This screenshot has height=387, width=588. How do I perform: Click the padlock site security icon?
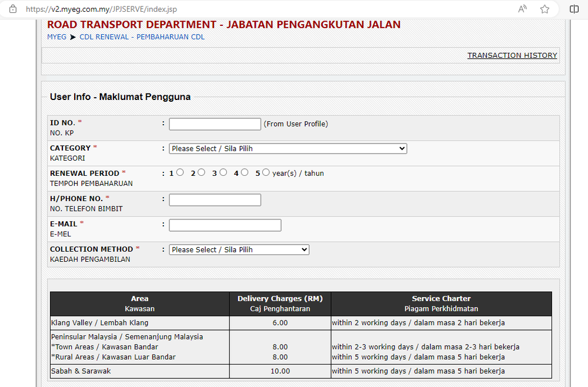click(12, 9)
